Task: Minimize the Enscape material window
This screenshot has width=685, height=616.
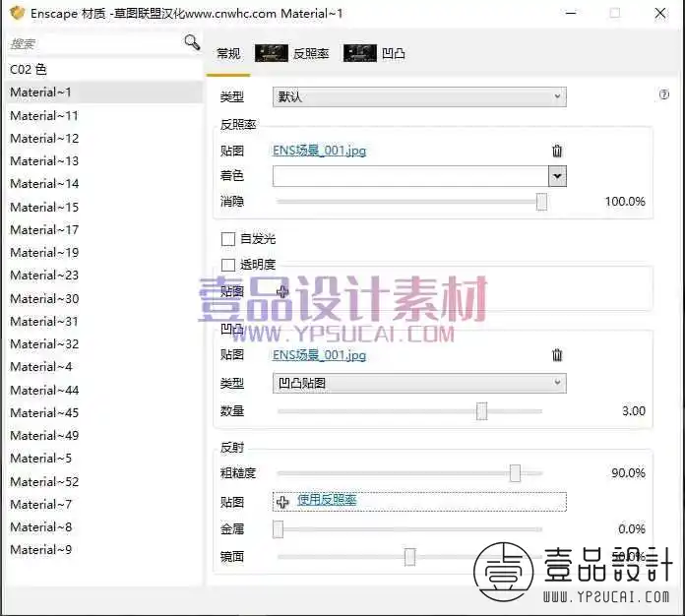Action: pos(571,13)
